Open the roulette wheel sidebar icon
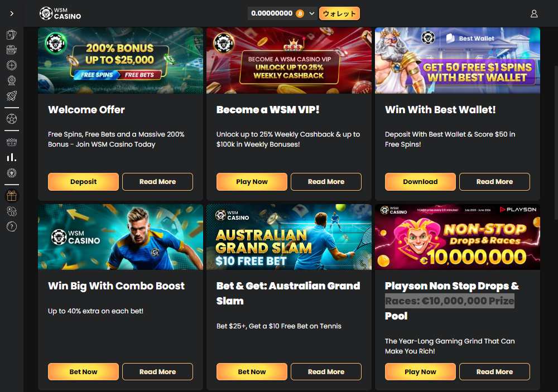Screen dimensions: 558x392 12,65
